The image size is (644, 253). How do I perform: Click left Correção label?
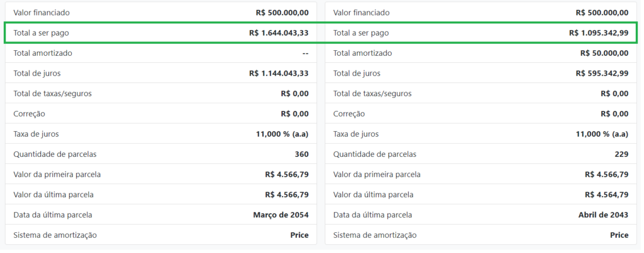tap(29, 114)
